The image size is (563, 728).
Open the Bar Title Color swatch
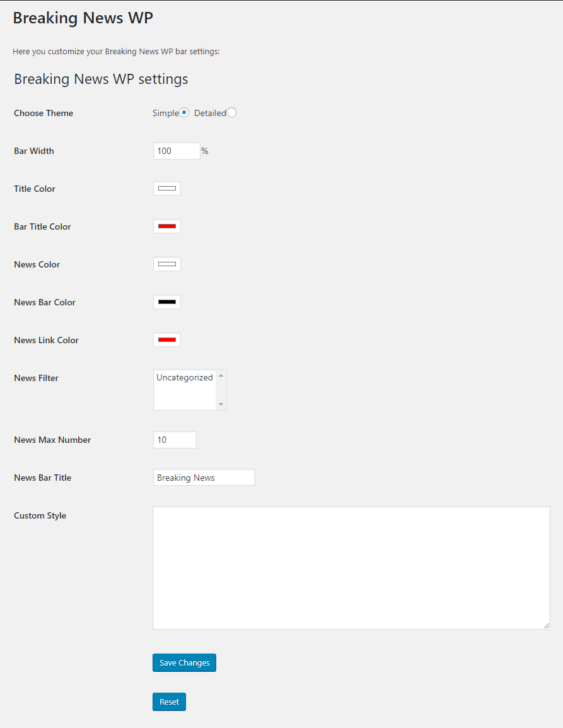(x=167, y=226)
